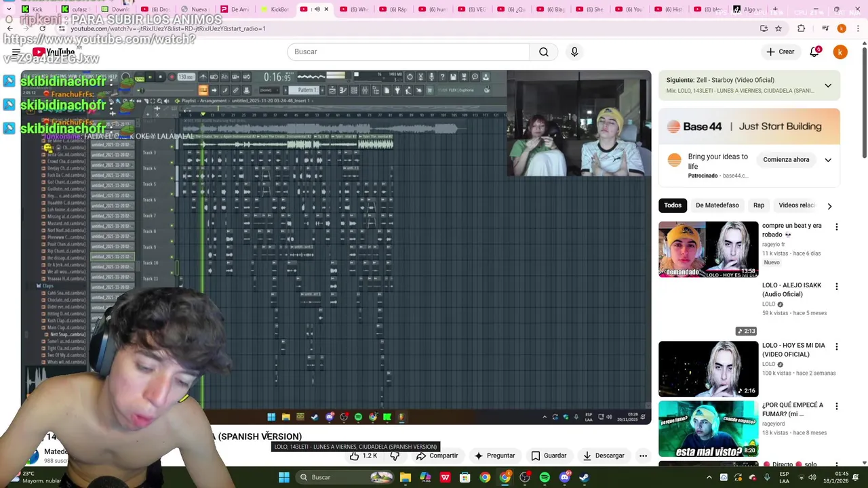Open File Explorer from Windows taskbar
The image size is (868, 488).
(406, 477)
